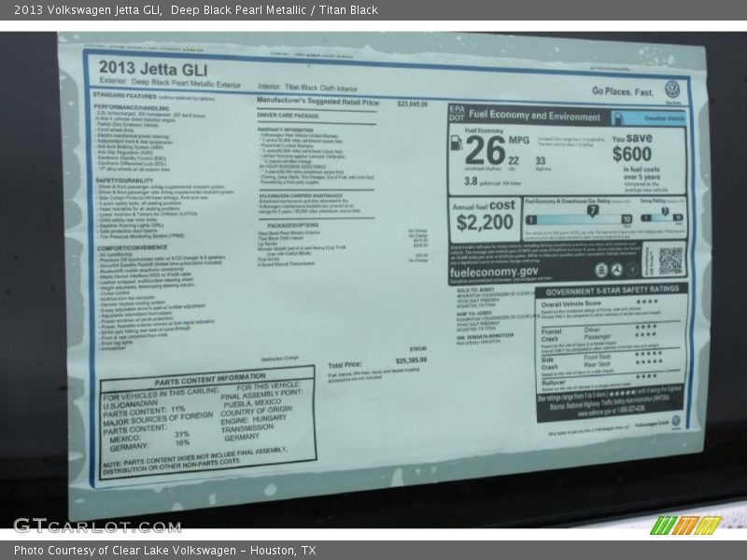Click the "2013 Volkswagen Jetta GLI" page title

click(84, 10)
